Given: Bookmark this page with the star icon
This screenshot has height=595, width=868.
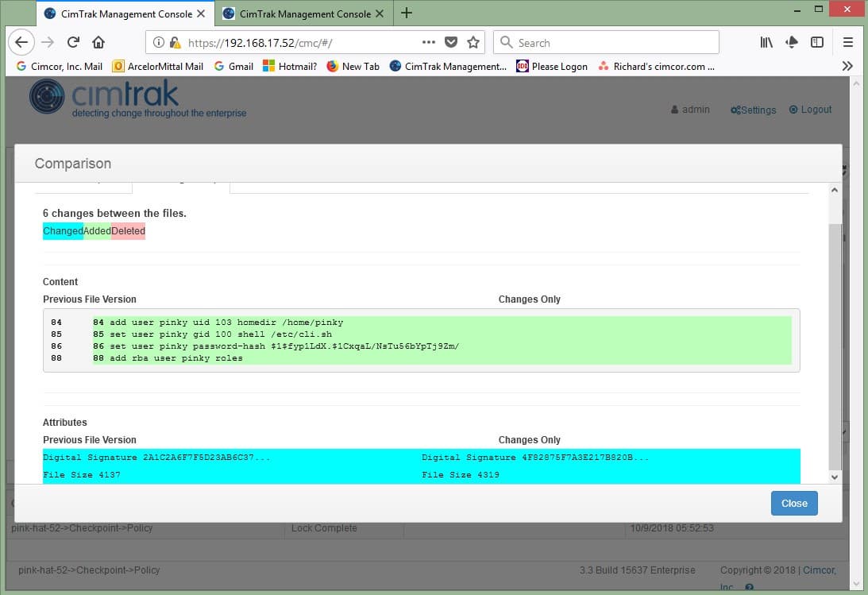Looking at the screenshot, I should pos(472,42).
